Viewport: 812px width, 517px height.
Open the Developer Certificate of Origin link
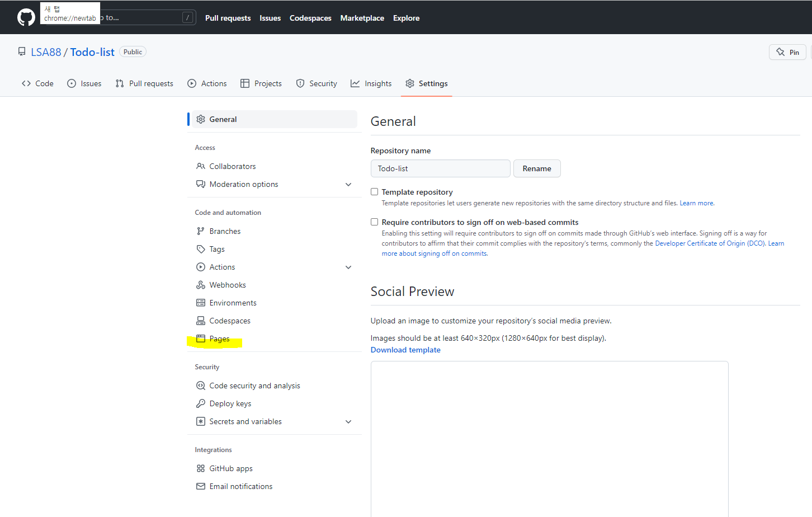[710, 243]
